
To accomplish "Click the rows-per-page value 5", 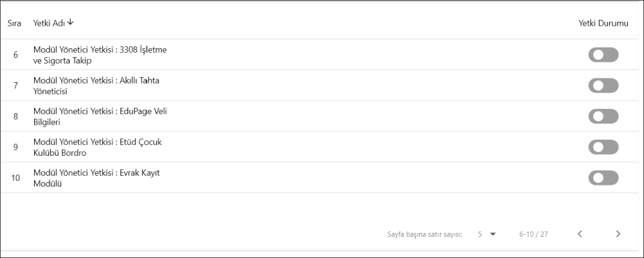I will tap(480, 234).
